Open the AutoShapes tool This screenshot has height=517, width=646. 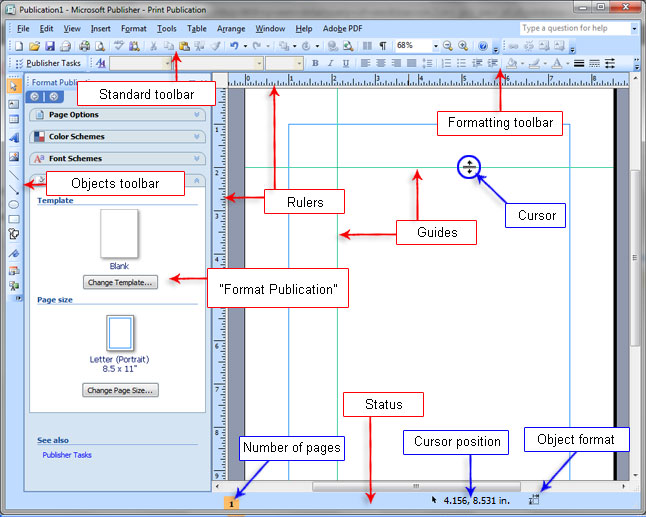[x=14, y=234]
